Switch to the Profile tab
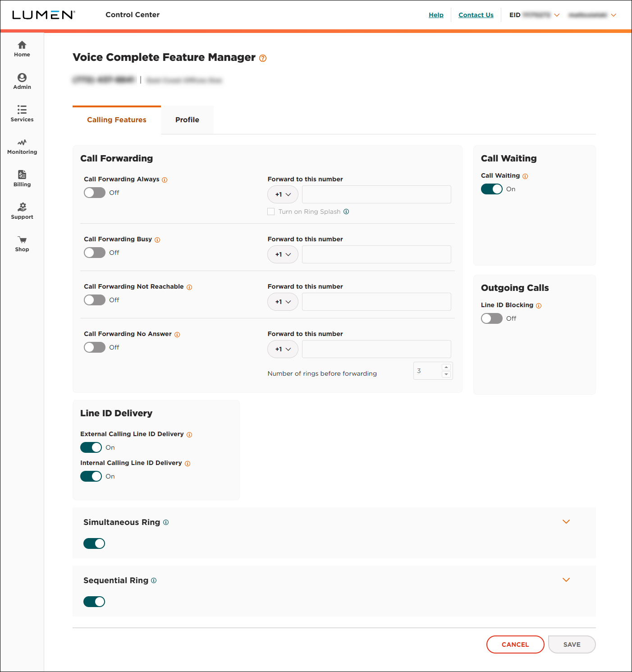The height and width of the screenshot is (672, 632). pyautogui.click(x=187, y=120)
